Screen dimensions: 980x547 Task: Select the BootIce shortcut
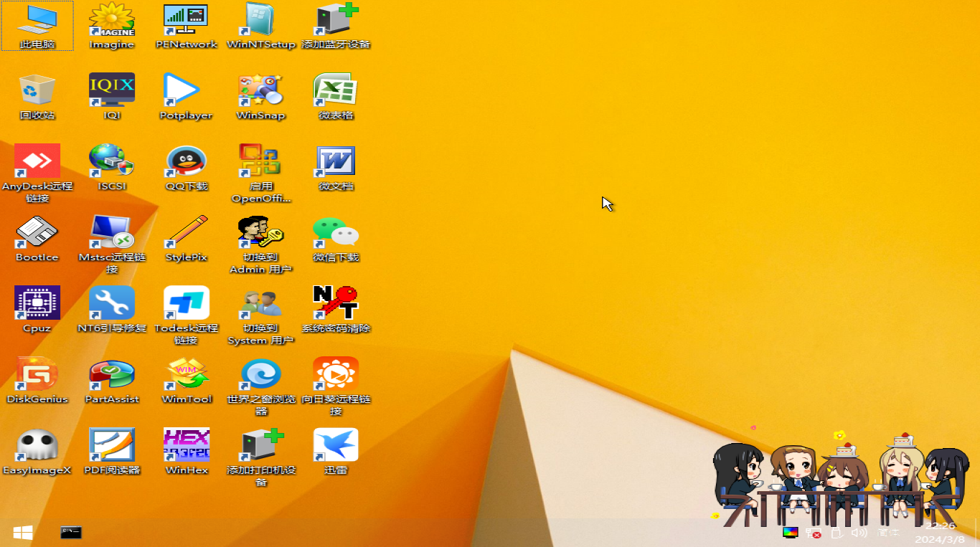(x=37, y=239)
